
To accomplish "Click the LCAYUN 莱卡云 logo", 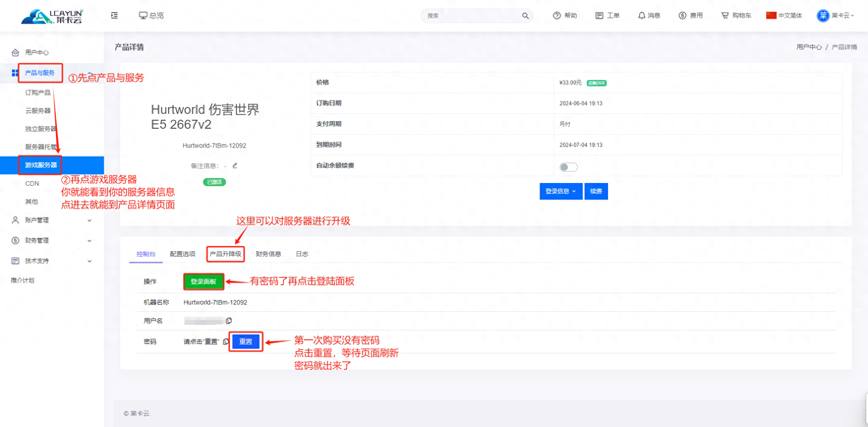I will 52,16.
